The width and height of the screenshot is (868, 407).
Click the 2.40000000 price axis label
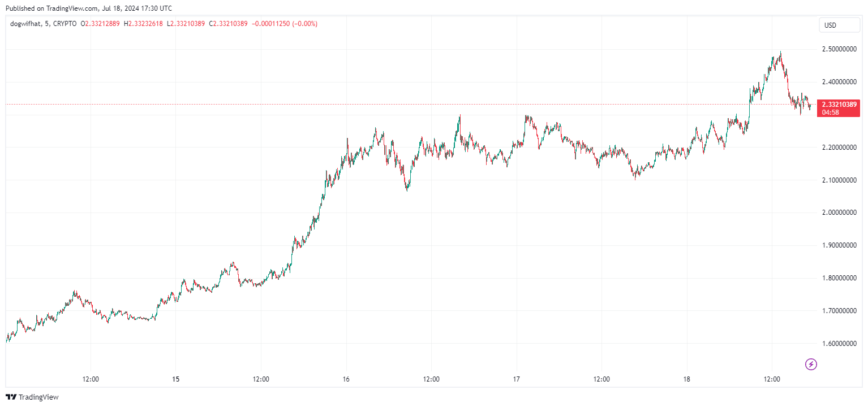pos(840,82)
